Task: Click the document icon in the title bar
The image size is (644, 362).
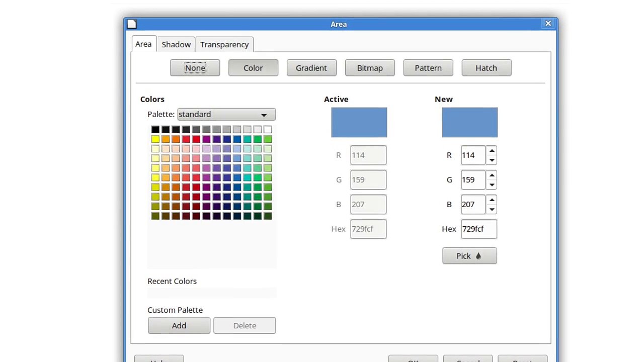Action: click(x=132, y=24)
